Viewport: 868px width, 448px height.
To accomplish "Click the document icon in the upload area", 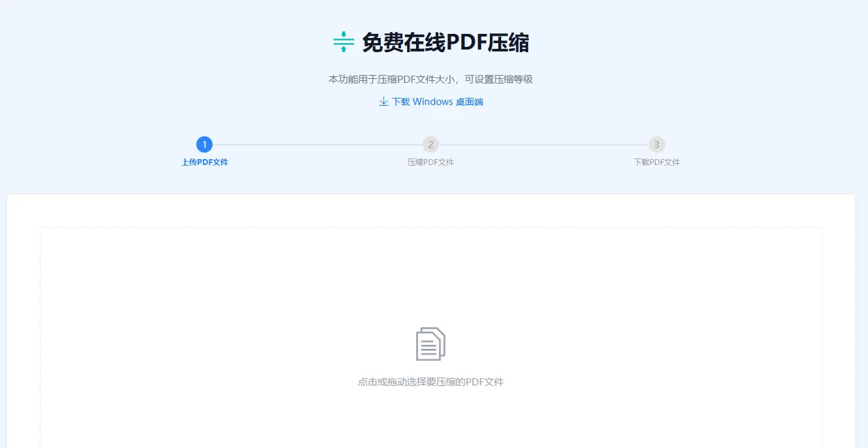I will pos(431,344).
